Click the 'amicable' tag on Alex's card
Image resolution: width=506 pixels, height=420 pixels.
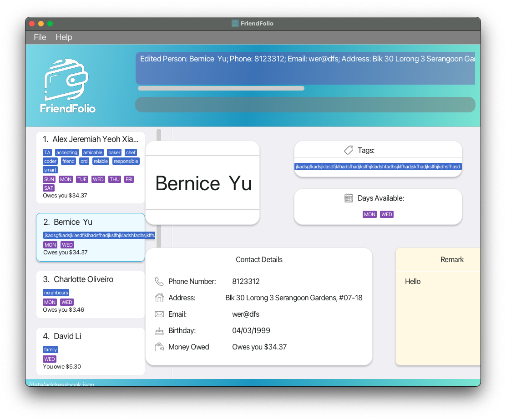pos(93,152)
